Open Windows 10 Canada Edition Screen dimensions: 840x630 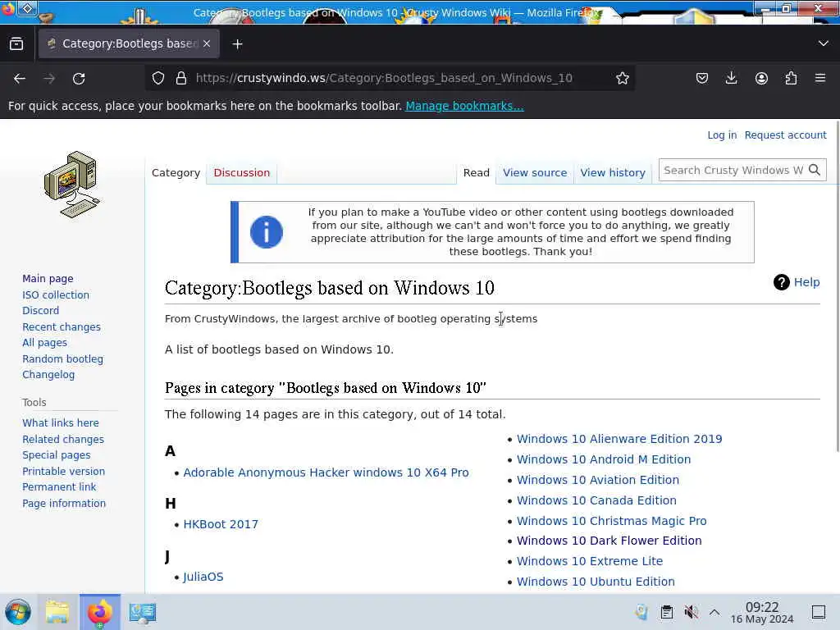point(596,500)
